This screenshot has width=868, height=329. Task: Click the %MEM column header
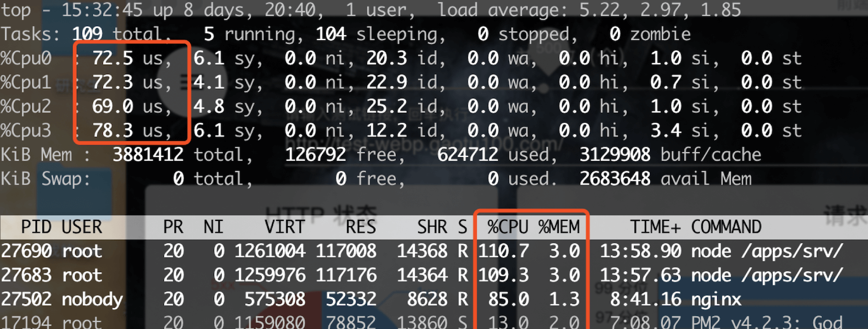coord(559,227)
